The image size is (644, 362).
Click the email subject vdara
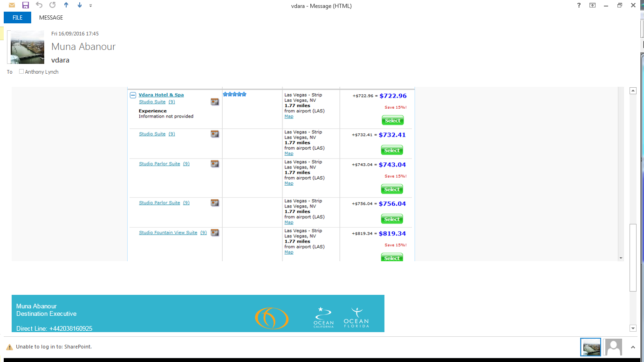click(61, 60)
